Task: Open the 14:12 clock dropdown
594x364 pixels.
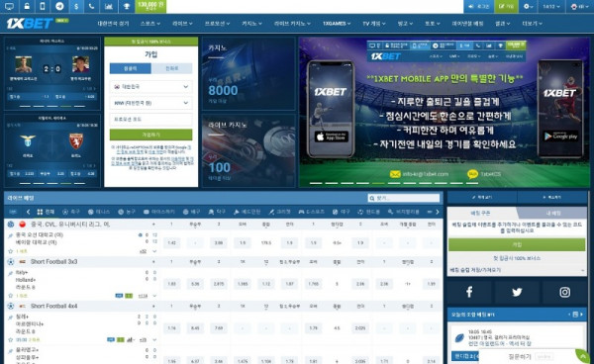Action: (550, 7)
